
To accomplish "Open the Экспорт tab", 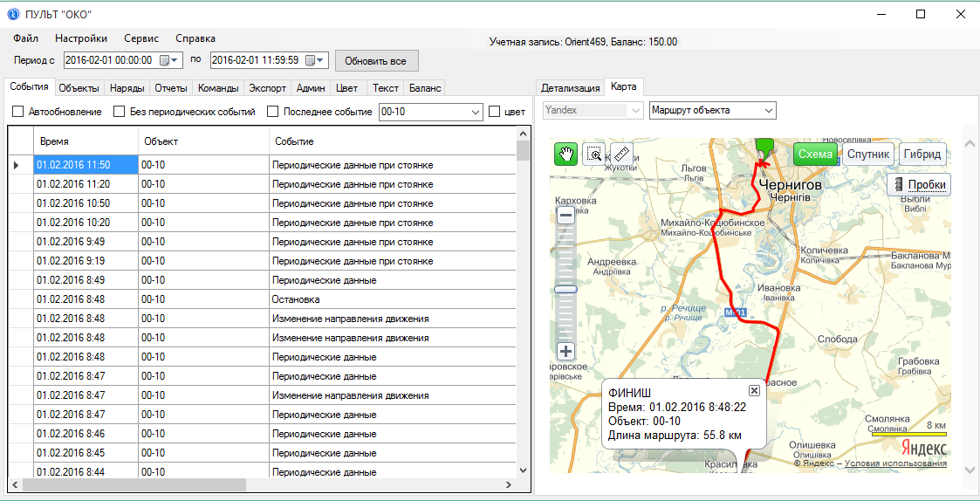I will (268, 88).
